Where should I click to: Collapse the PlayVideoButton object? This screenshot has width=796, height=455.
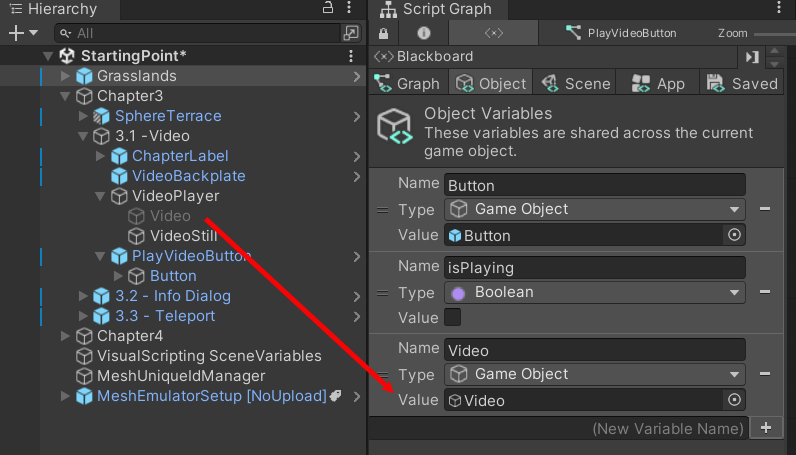(100, 256)
